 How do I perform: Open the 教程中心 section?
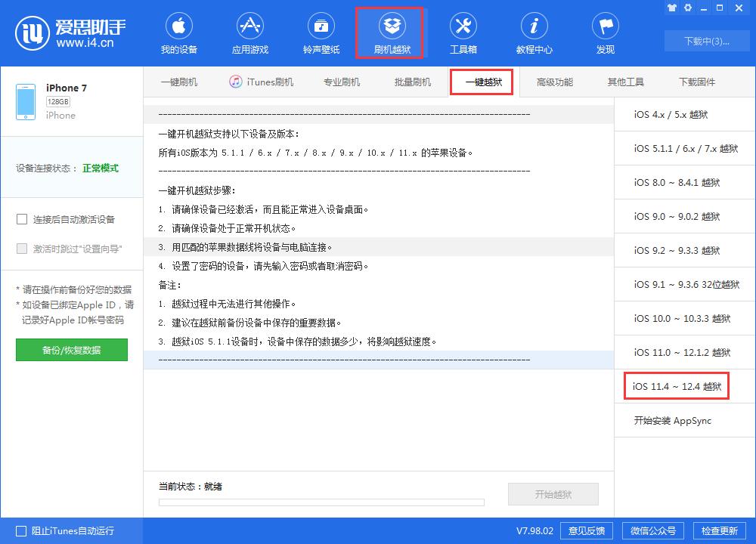tap(534, 32)
